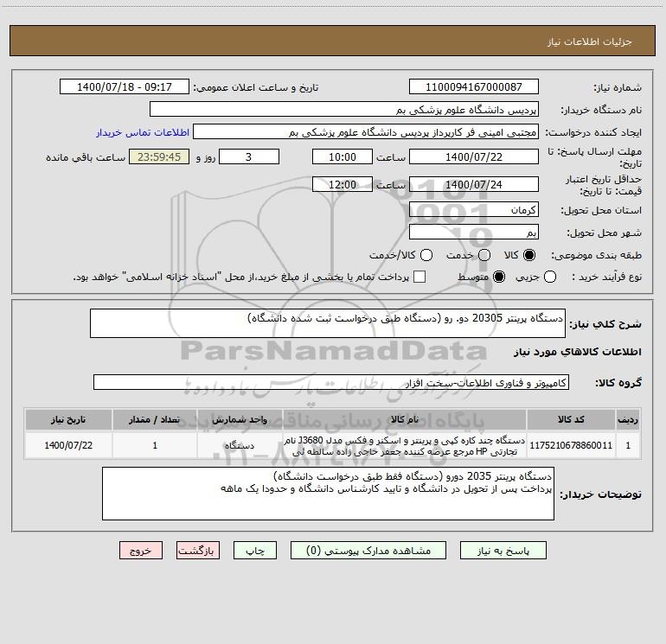The height and width of the screenshot is (644, 666).
Task: Click the 'نام کالا' column header
Action: tap(405, 419)
